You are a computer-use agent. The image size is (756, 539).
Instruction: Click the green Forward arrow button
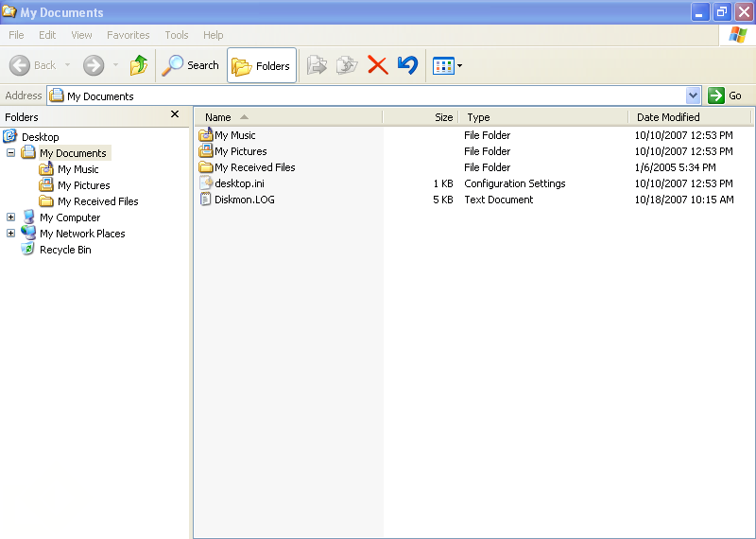[x=94, y=65]
